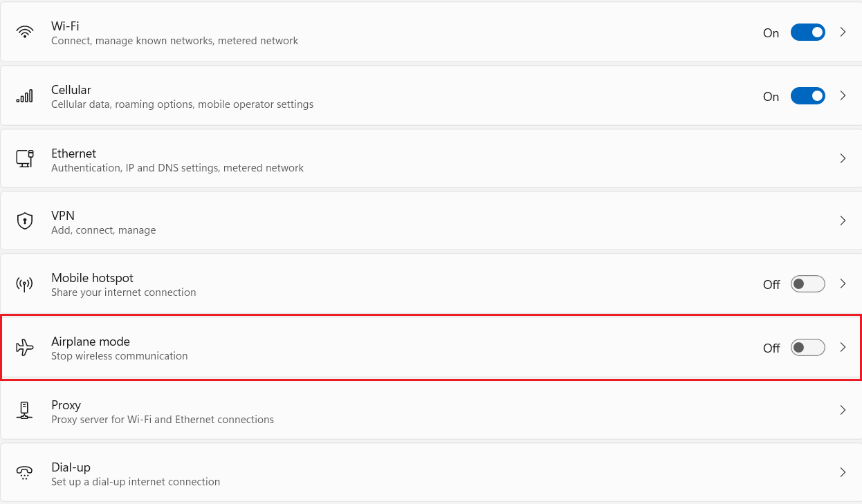This screenshot has width=862, height=504.
Task: Disable the Cellular toggle switch
Action: coord(807,96)
